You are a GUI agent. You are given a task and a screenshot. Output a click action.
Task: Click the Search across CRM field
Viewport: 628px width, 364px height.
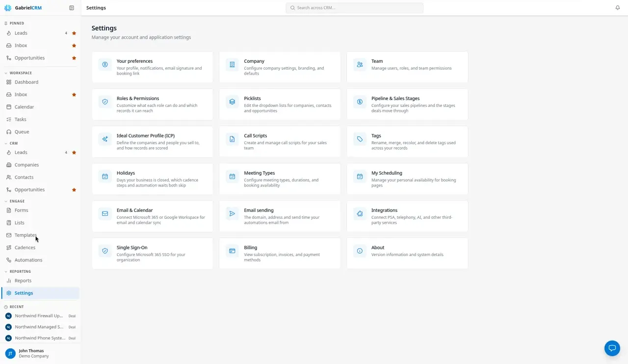pos(354,8)
